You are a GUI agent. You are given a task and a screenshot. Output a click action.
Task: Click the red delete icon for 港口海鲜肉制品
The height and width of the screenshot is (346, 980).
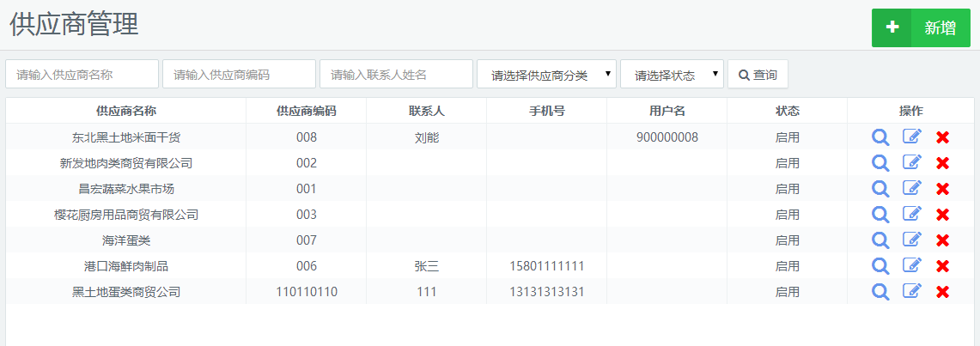(942, 266)
